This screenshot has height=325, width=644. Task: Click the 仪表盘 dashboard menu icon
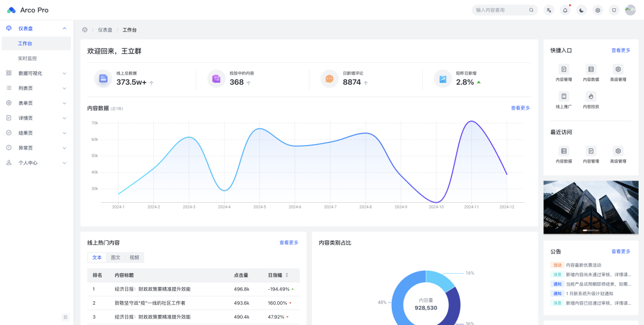point(9,29)
